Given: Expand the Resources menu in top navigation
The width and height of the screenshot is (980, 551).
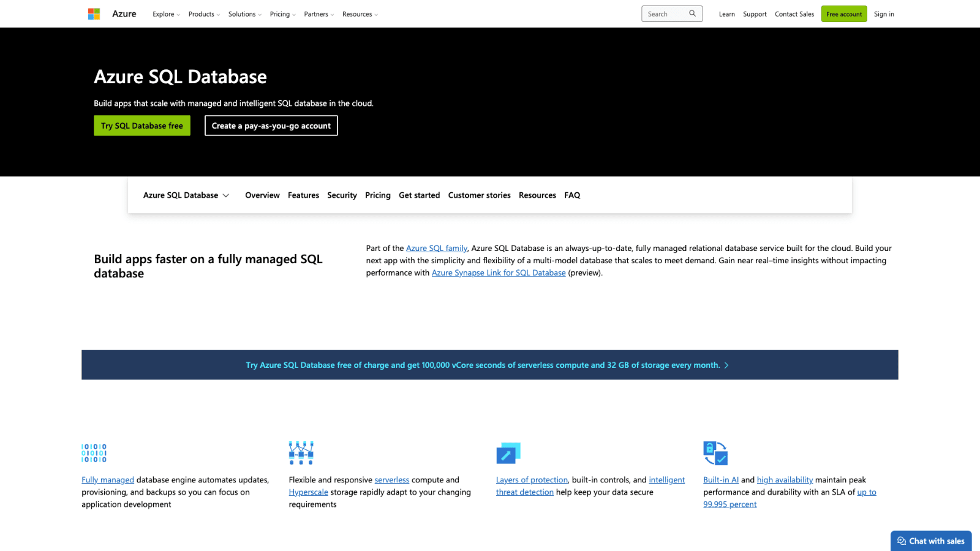Looking at the screenshot, I should [360, 14].
